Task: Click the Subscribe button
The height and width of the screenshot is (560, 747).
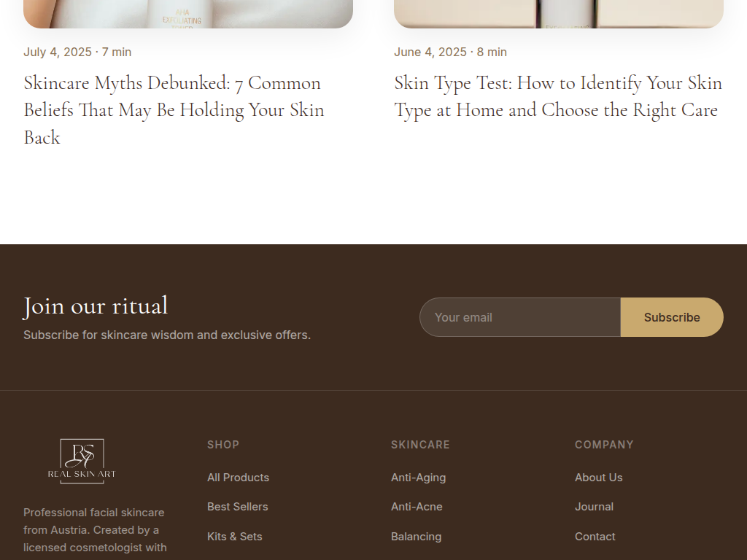Action: (x=672, y=317)
